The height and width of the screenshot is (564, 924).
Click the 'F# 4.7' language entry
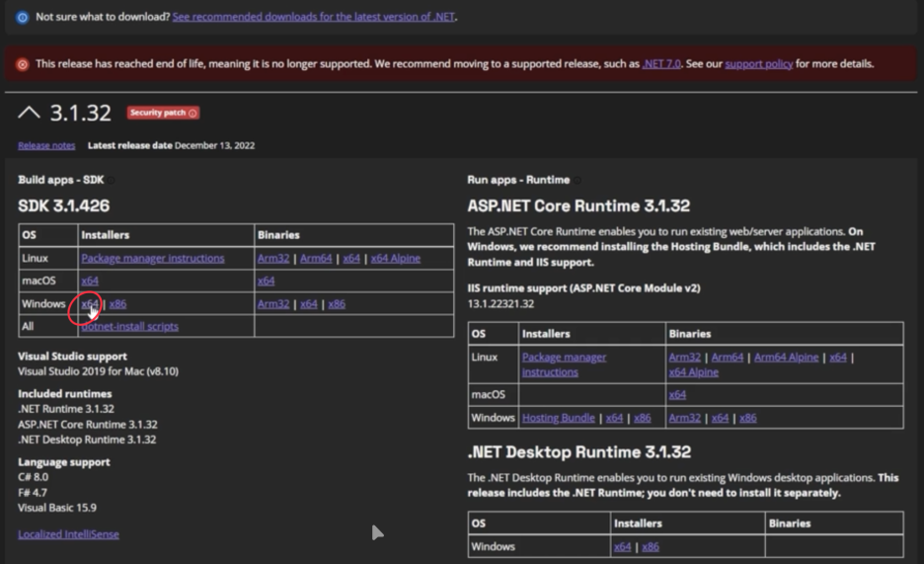click(33, 492)
